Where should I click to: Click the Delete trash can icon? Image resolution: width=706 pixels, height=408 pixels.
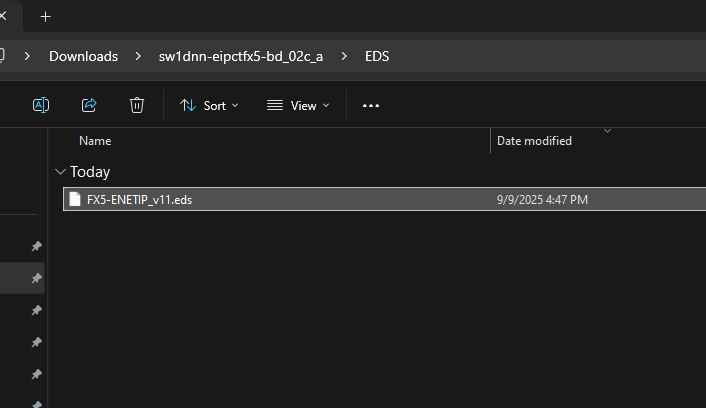(137, 105)
